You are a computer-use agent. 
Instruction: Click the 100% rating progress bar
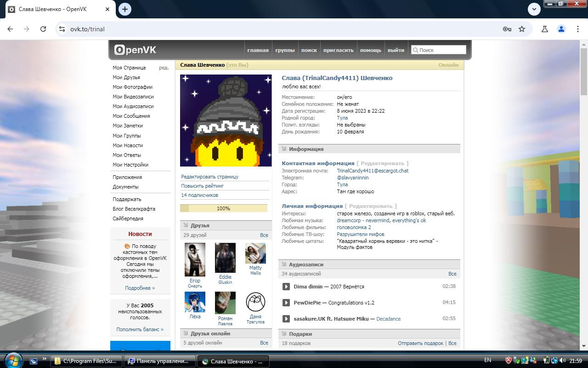[x=223, y=208]
